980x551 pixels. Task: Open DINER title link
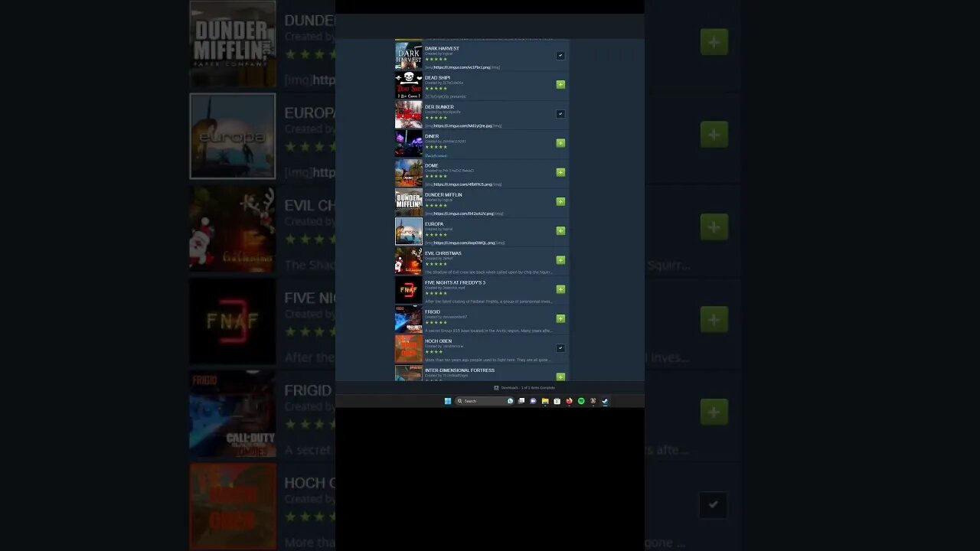[432, 136]
